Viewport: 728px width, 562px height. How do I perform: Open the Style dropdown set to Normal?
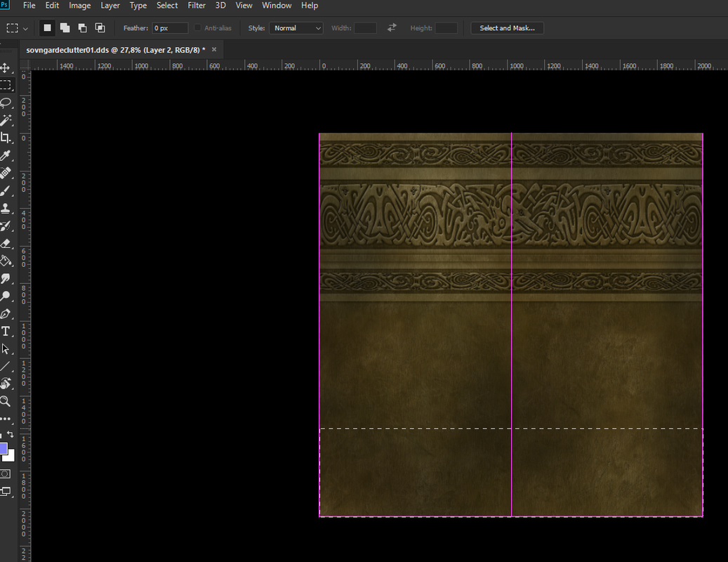click(x=296, y=28)
